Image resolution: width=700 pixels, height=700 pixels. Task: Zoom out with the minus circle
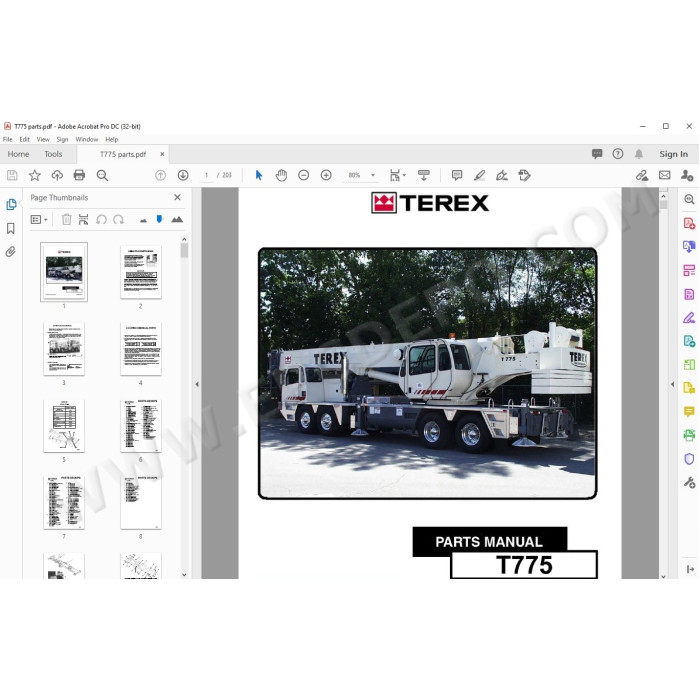(304, 175)
